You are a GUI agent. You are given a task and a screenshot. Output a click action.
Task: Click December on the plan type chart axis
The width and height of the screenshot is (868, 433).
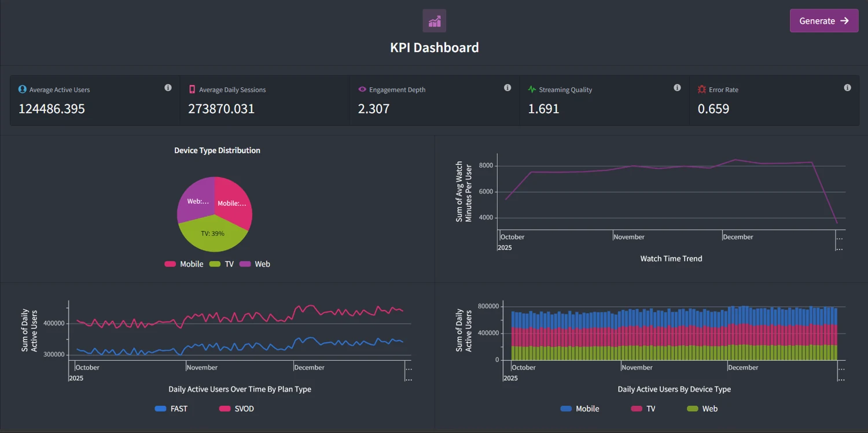coord(309,368)
